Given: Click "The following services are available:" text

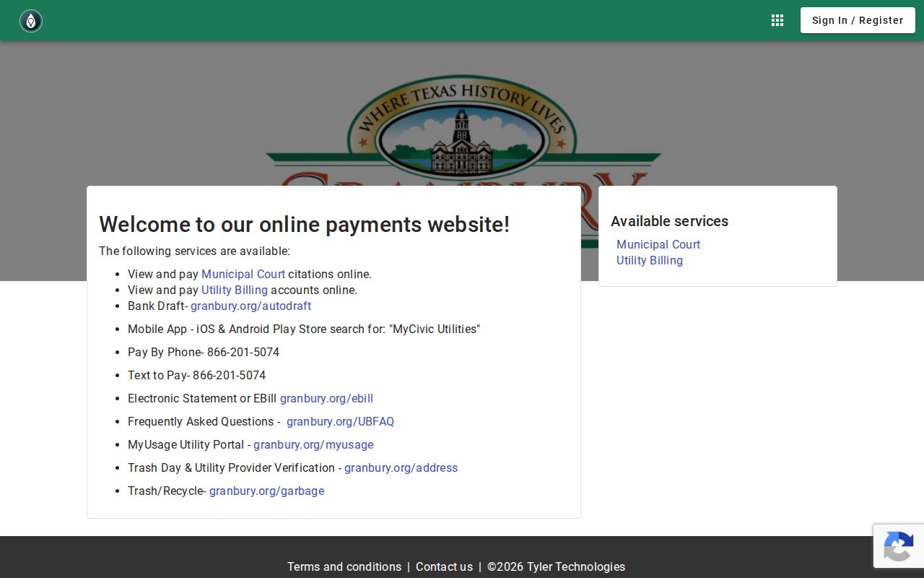Looking at the screenshot, I should 194,251.
